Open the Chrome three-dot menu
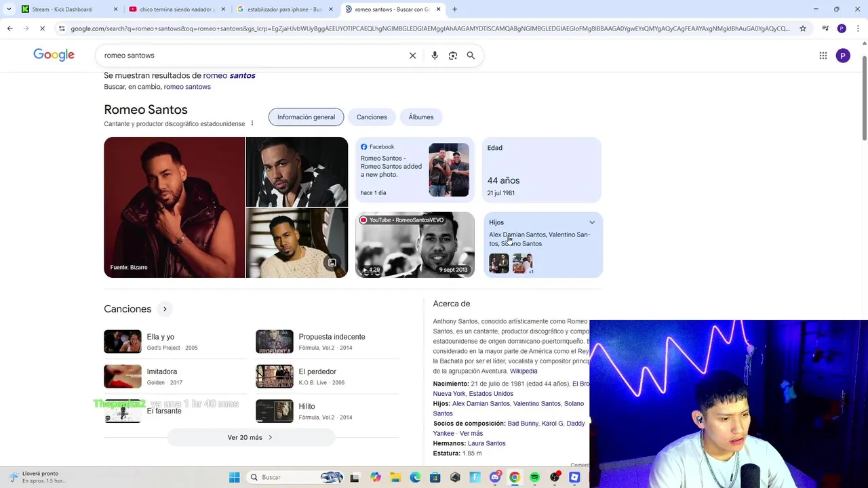This screenshot has width=868, height=488. (858, 28)
